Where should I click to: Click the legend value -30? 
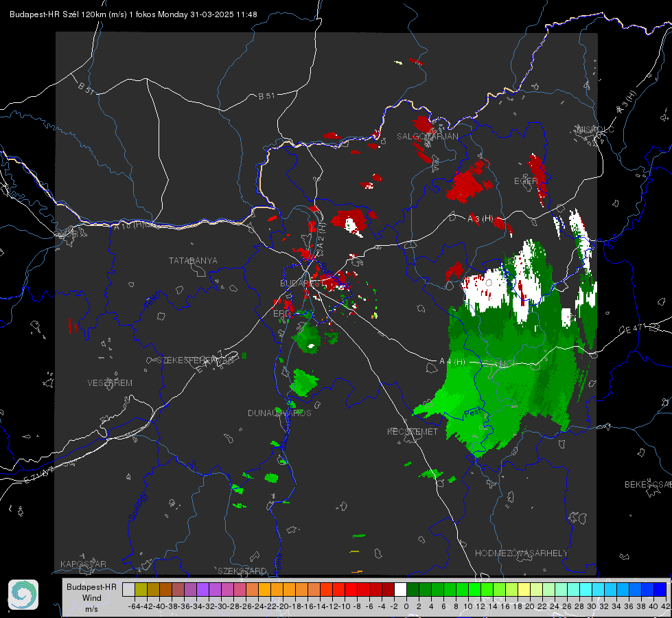(x=221, y=606)
